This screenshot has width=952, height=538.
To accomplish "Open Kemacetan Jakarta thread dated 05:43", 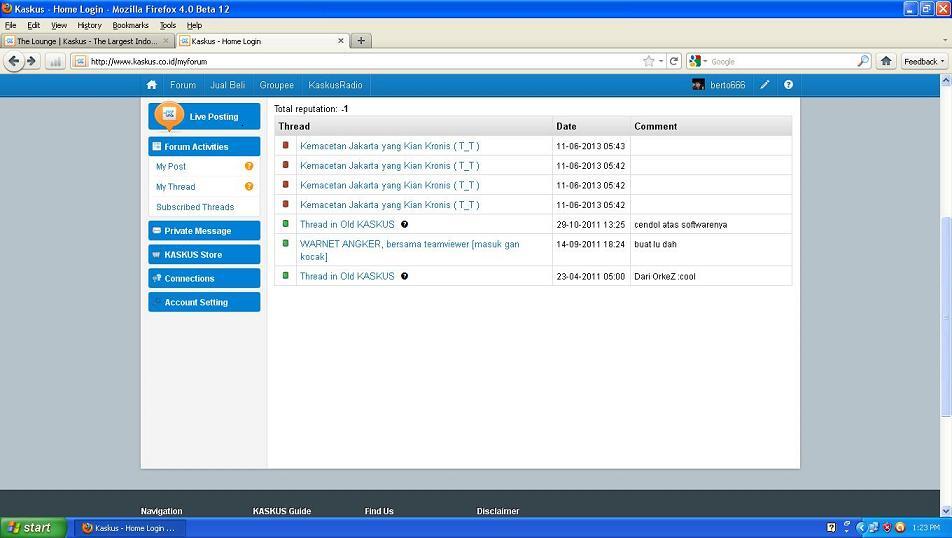I will click(390, 146).
